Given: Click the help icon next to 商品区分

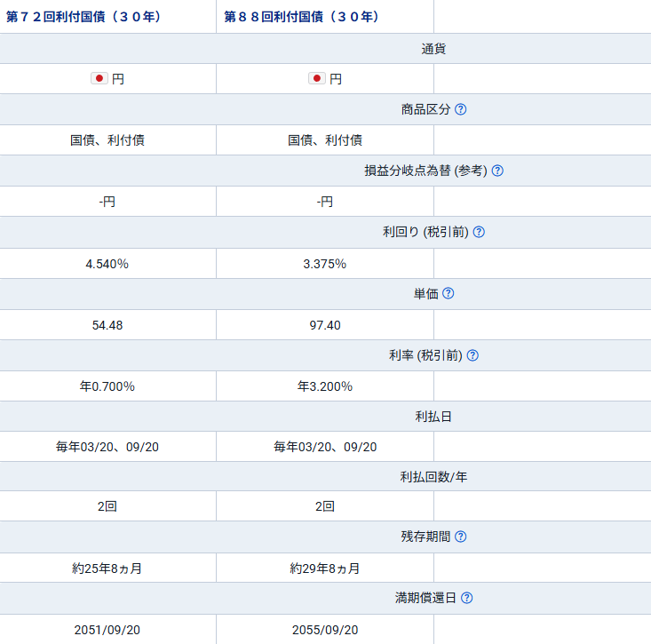Looking at the screenshot, I should click(x=461, y=109).
